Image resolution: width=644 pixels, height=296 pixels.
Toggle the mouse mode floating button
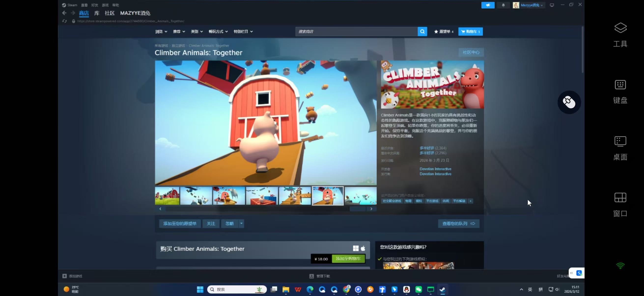[x=569, y=102]
